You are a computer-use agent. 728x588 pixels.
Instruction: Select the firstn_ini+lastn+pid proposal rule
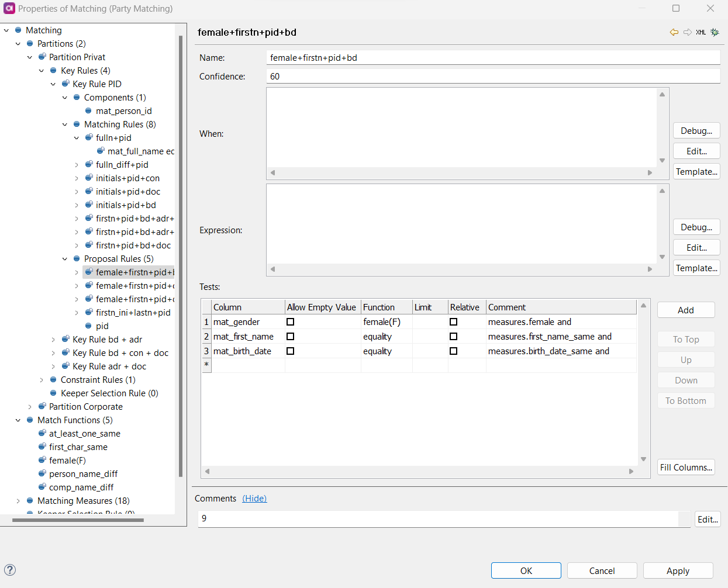click(x=133, y=312)
